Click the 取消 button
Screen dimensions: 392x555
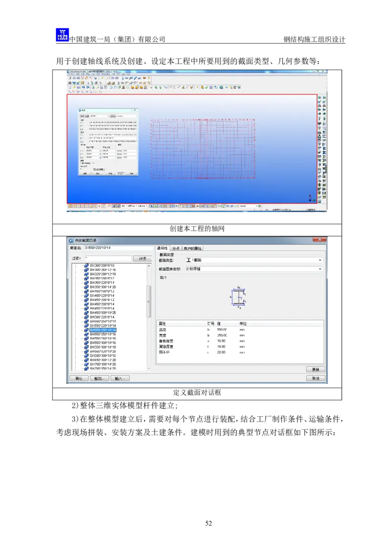click(316, 378)
